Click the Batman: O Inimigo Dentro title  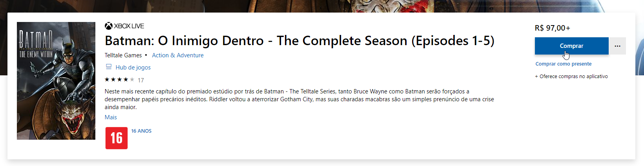(x=299, y=41)
